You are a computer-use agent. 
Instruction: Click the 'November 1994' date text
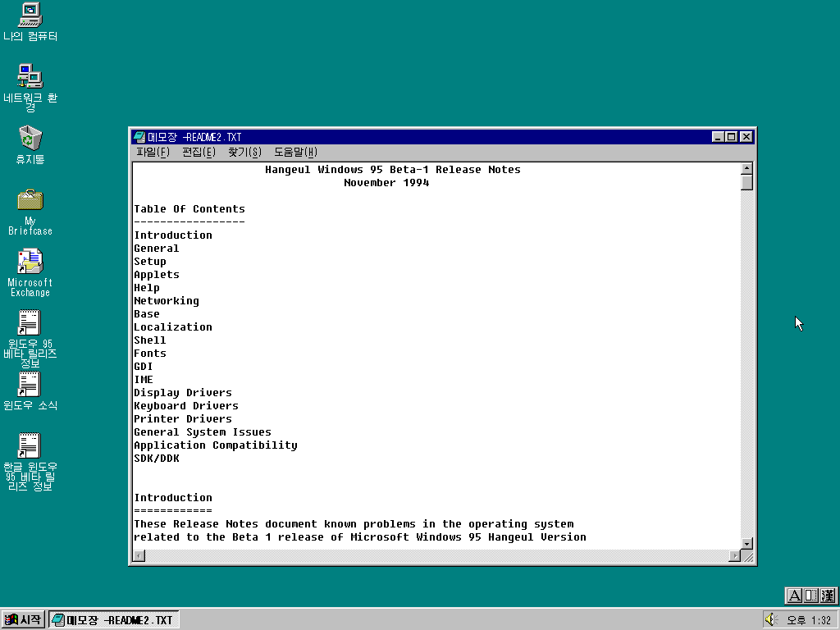(386, 183)
